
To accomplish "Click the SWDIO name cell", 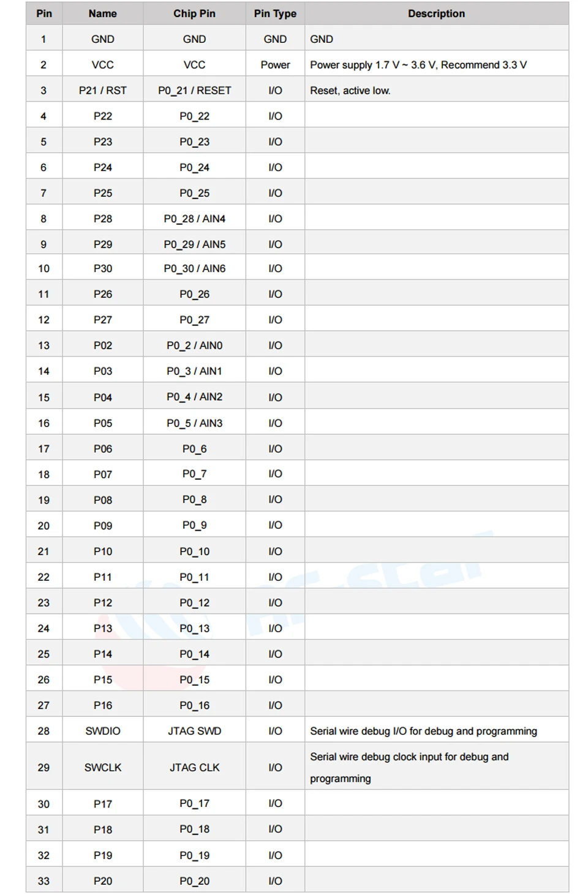I will (103, 730).
